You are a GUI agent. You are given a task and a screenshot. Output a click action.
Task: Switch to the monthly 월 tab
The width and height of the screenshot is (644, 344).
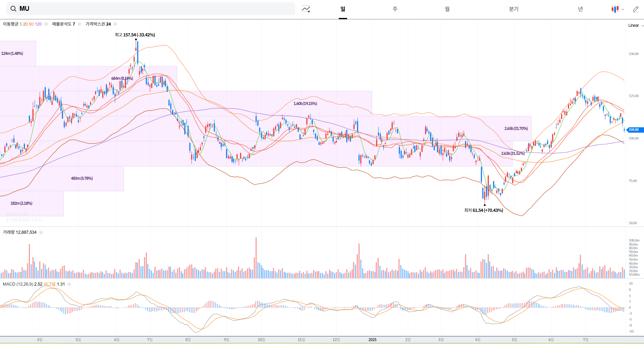(447, 9)
